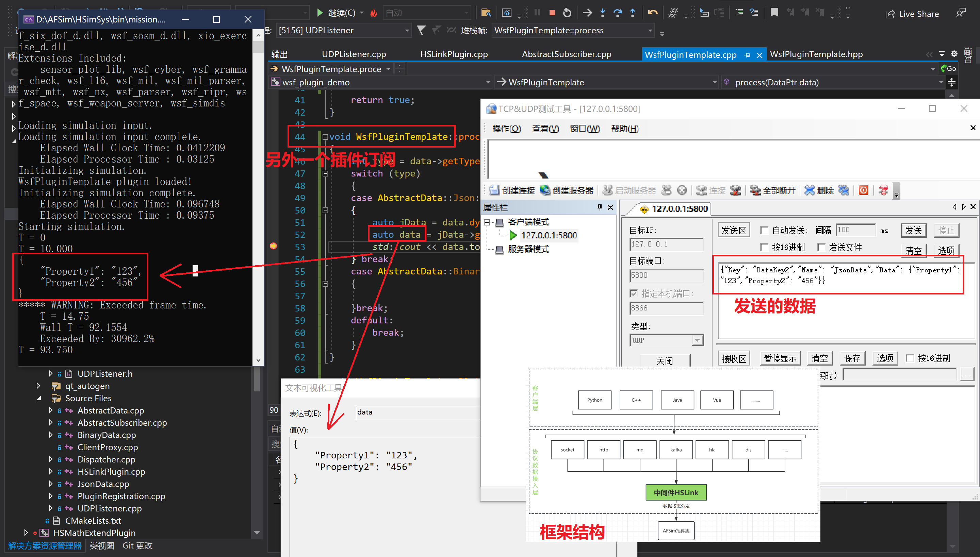Select the Stop Debugging red square icon

pyautogui.click(x=552, y=12)
